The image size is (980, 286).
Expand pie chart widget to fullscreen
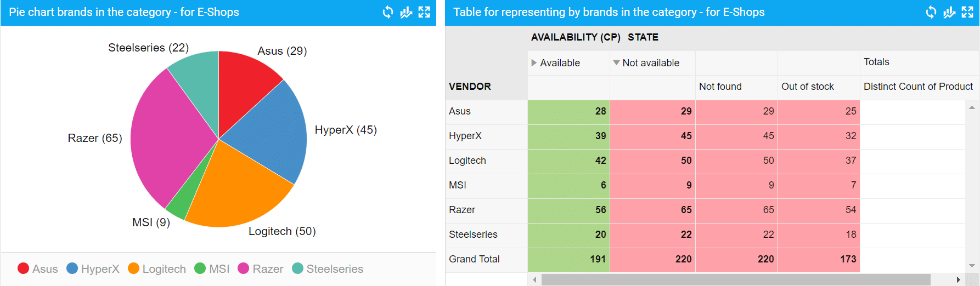pos(424,12)
